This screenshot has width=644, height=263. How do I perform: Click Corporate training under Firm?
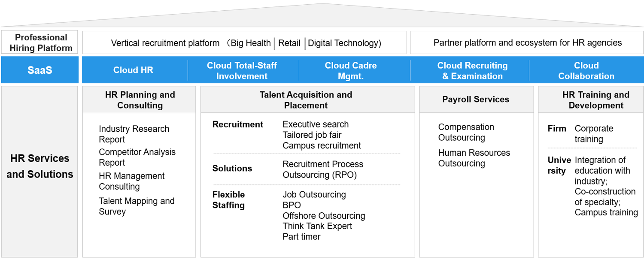coord(594,134)
